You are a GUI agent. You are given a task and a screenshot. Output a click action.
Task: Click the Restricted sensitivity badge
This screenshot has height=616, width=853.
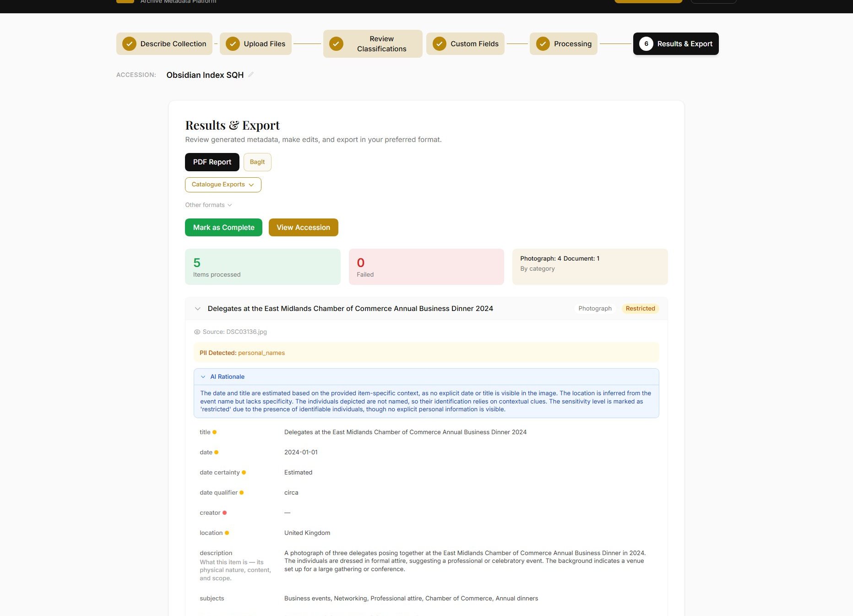tap(640, 309)
